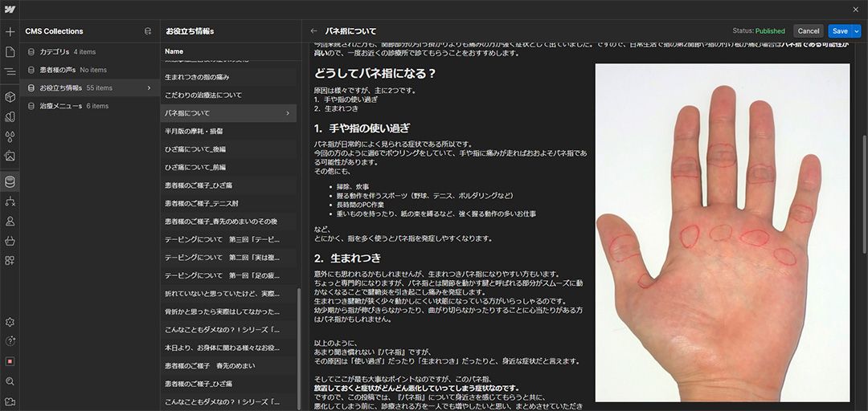Open the Save button dropdown arrow
The width and height of the screenshot is (868, 411).
(x=857, y=31)
